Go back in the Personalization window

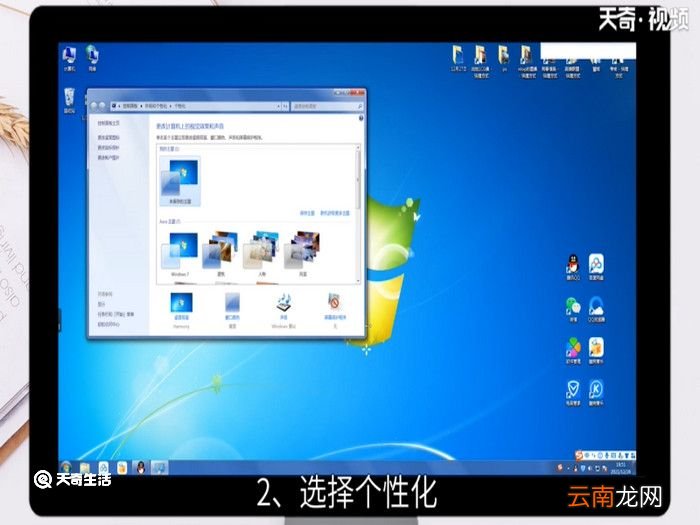[x=94, y=106]
